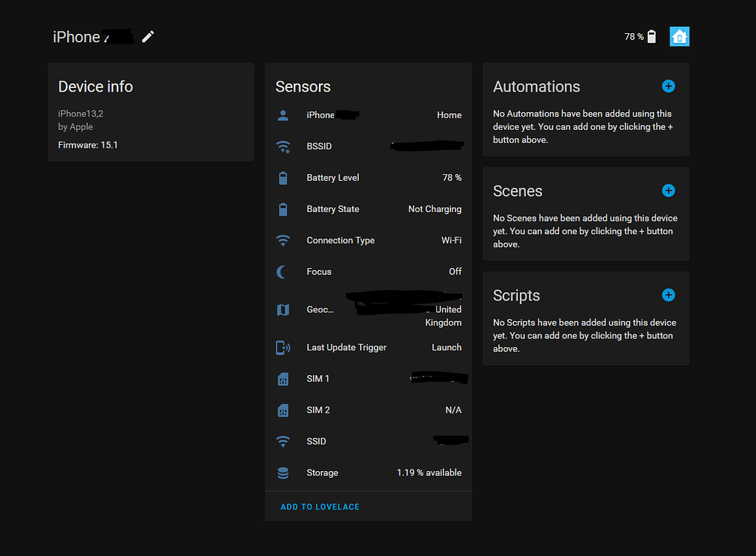Add a new scene with plus icon
The image size is (756, 556).
coord(668,191)
